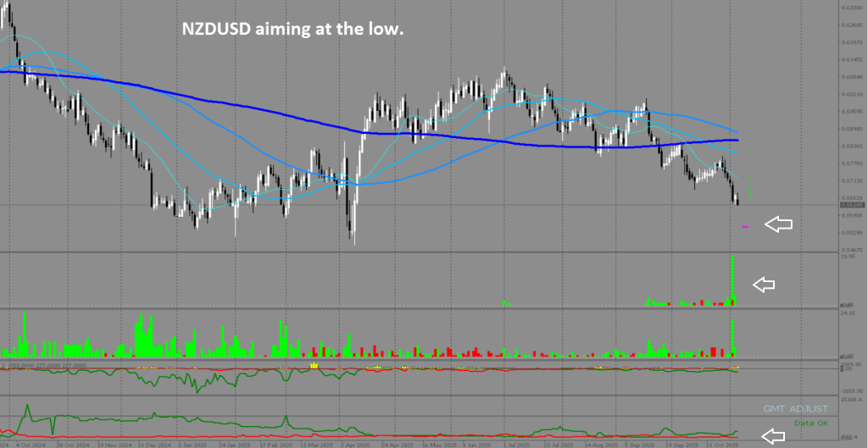This screenshot has height=448, width=868.
Task: Click the 19.95 value on the histogram scale
Action: (x=846, y=257)
